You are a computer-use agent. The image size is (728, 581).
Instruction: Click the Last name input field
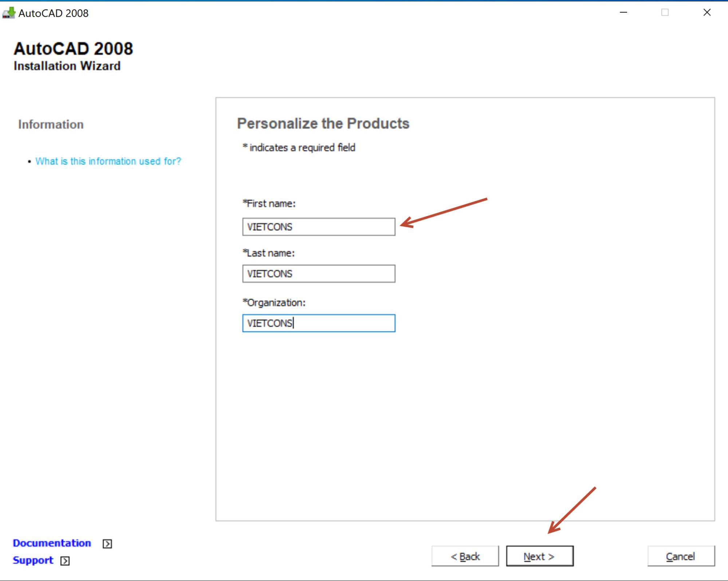[x=319, y=274]
